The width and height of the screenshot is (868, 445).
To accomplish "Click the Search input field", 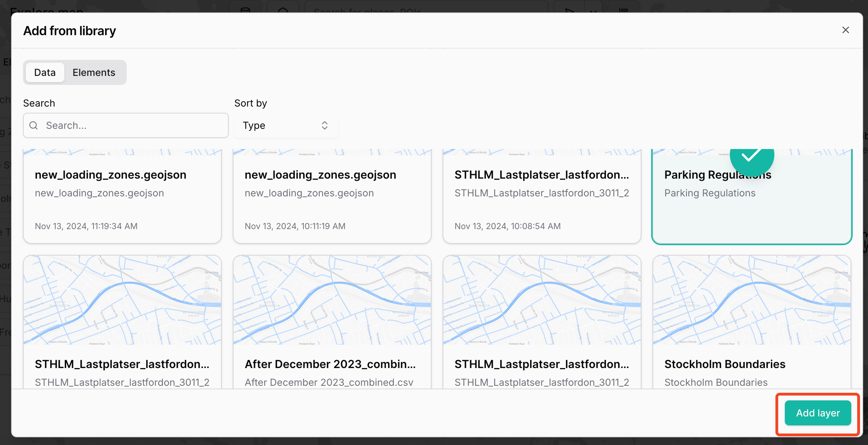I will click(x=126, y=125).
